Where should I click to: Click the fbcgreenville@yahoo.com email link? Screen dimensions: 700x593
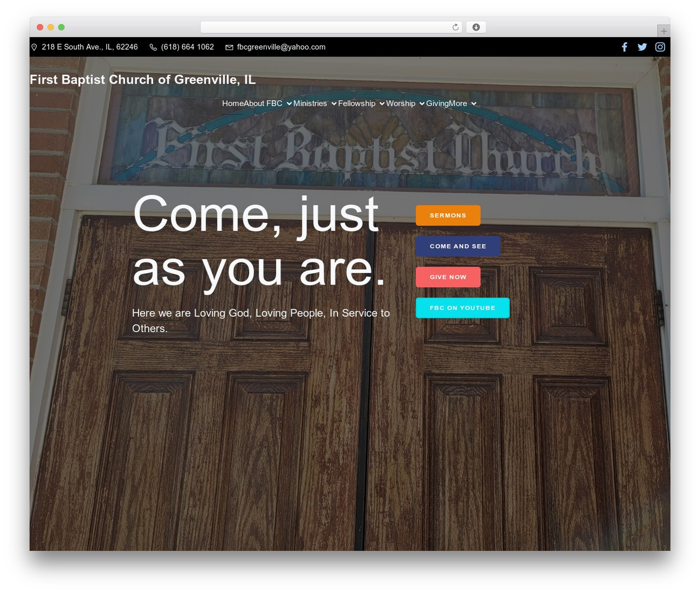tap(281, 47)
